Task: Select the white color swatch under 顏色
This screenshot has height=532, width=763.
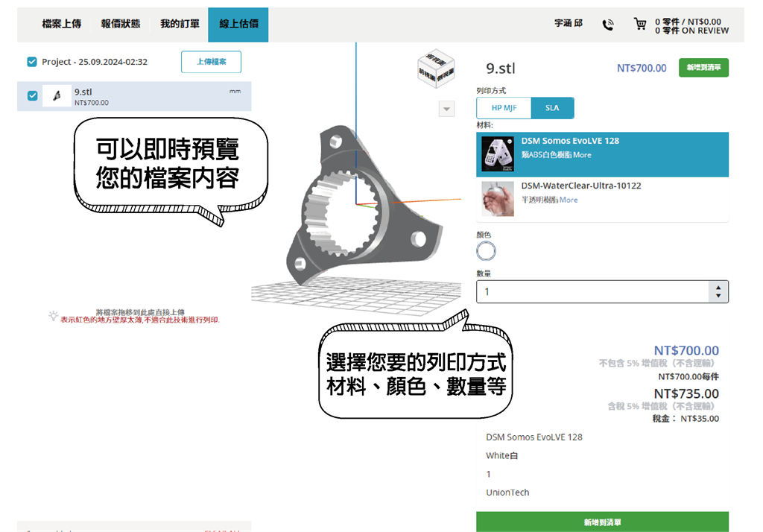Action: [x=486, y=252]
